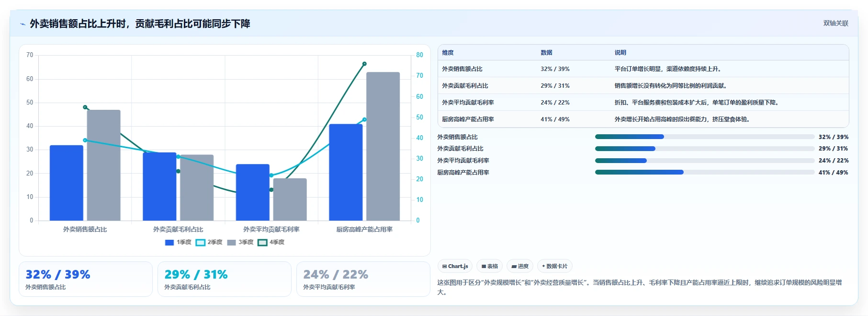Click table data cell 29% / 31%
The width and height of the screenshot is (868, 316).
[x=555, y=86]
